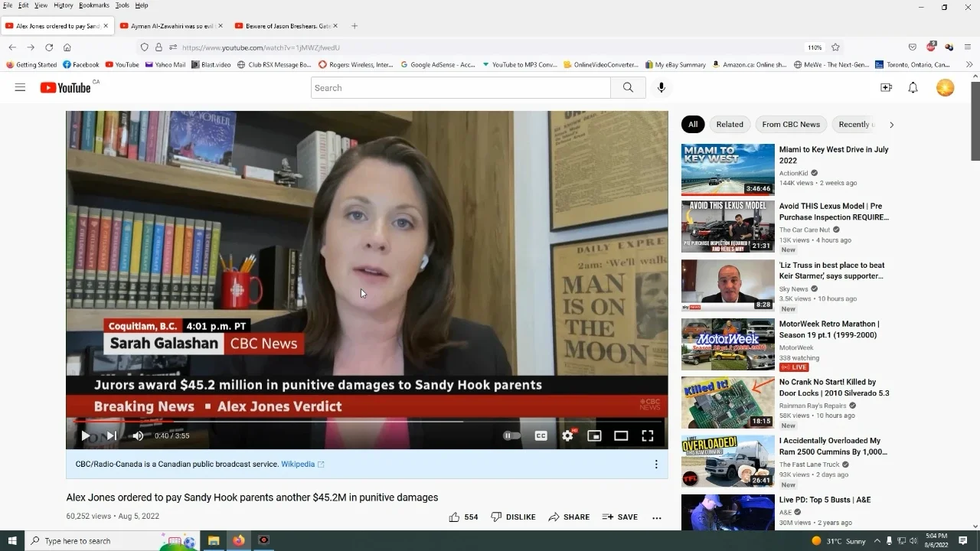
Task: Select the All filter chip
Action: [693, 124]
